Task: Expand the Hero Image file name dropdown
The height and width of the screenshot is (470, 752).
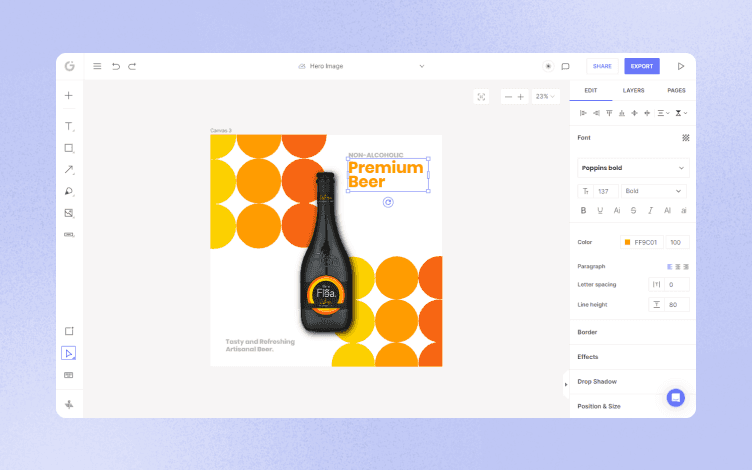Action: coord(422,66)
